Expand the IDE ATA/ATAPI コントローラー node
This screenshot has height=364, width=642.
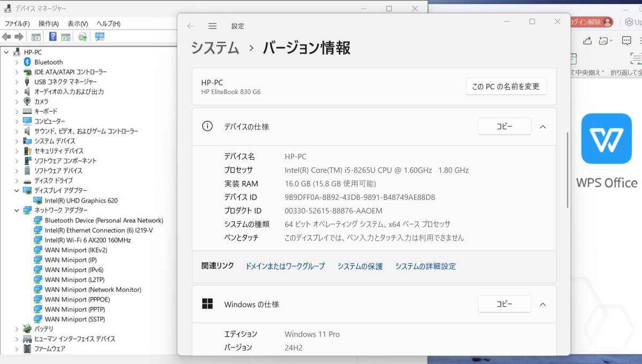tap(17, 72)
